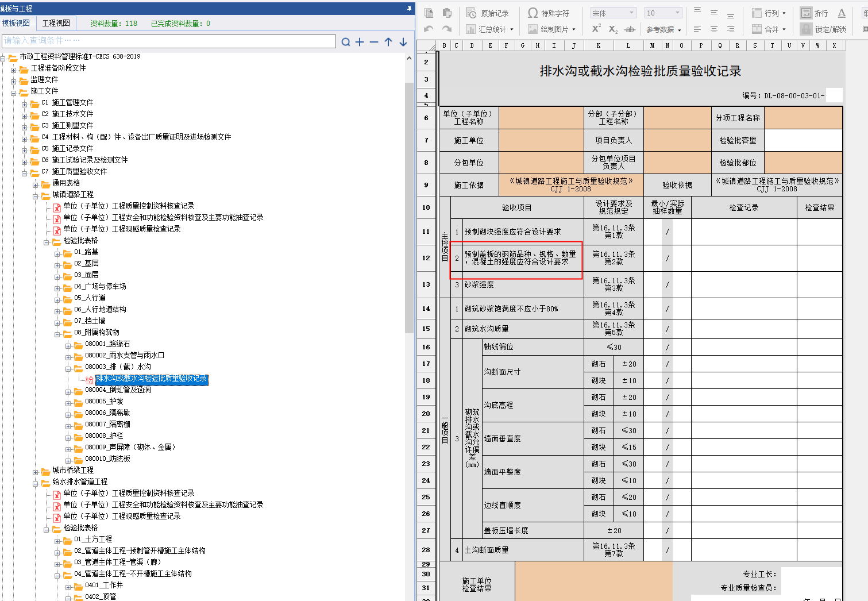The image size is (868, 601).
Task: Select the 城市桥梁工程 tree folder
Action: coord(73,471)
